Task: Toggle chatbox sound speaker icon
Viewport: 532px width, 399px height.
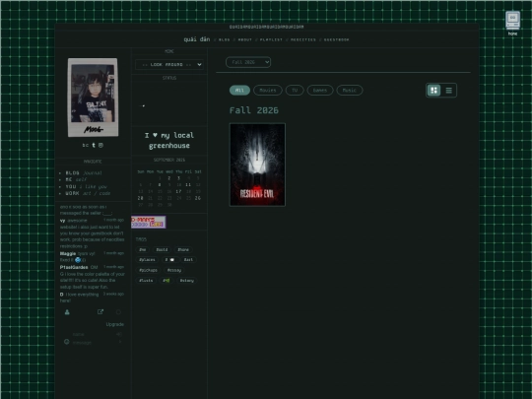Action: click(x=118, y=334)
